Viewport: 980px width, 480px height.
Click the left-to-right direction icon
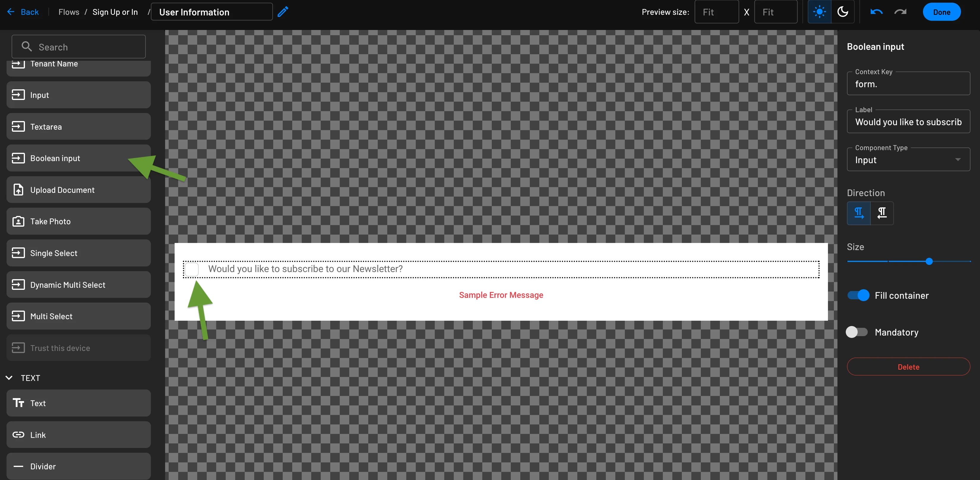pyautogui.click(x=859, y=212)
